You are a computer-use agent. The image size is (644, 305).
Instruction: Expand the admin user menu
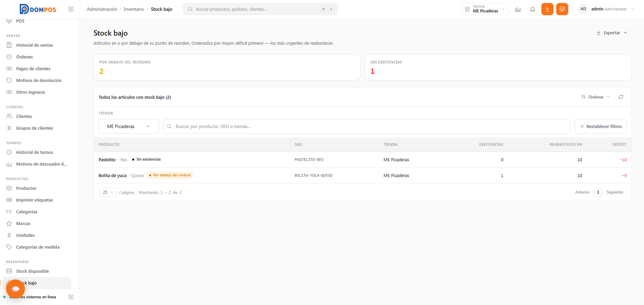click(x=606, y=9)
